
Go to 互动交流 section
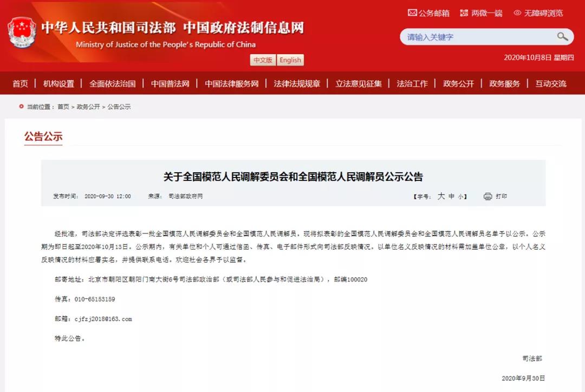(551, 83)
